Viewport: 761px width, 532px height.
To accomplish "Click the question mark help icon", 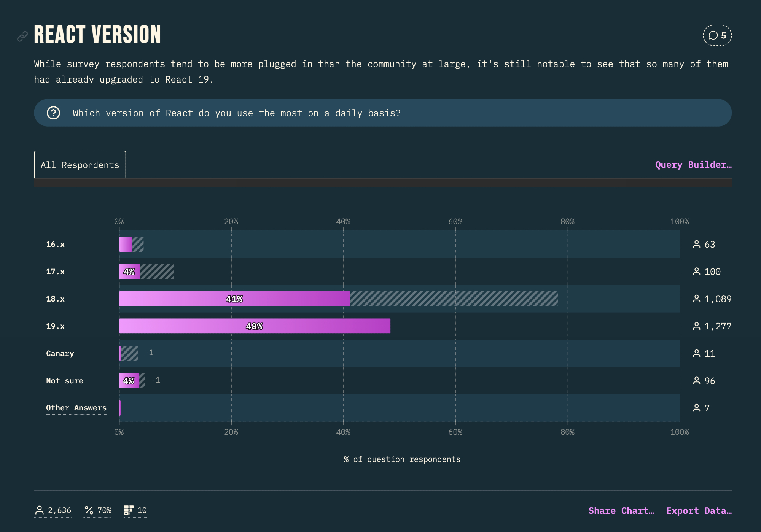I will click(x=53, y=113).
